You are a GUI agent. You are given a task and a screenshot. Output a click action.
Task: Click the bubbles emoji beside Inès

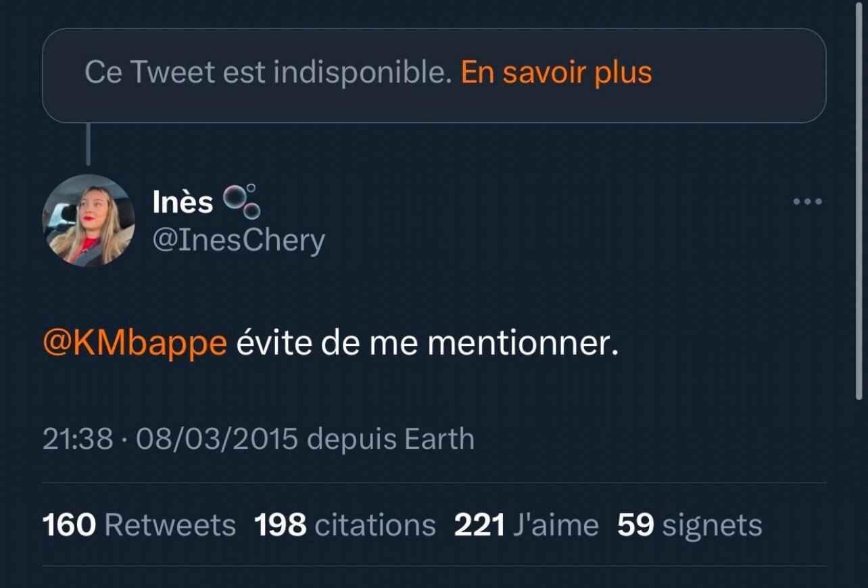pyautogui.click(x=242, y=201)
